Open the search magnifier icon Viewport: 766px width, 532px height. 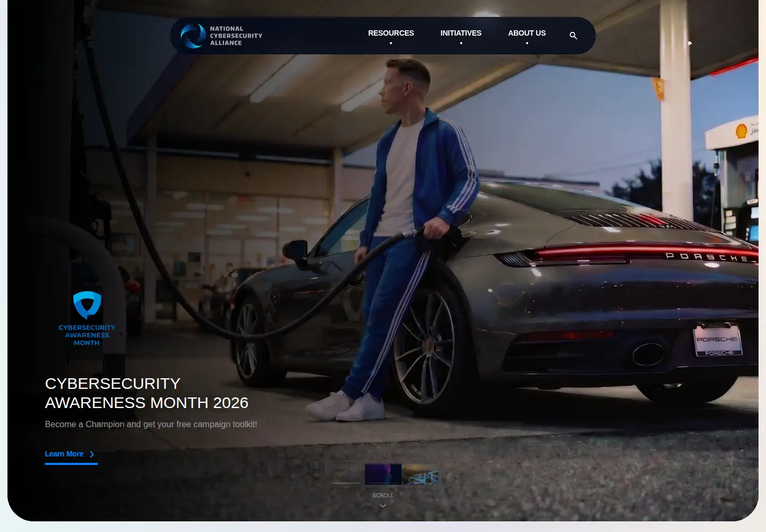[x=573, y=36]
